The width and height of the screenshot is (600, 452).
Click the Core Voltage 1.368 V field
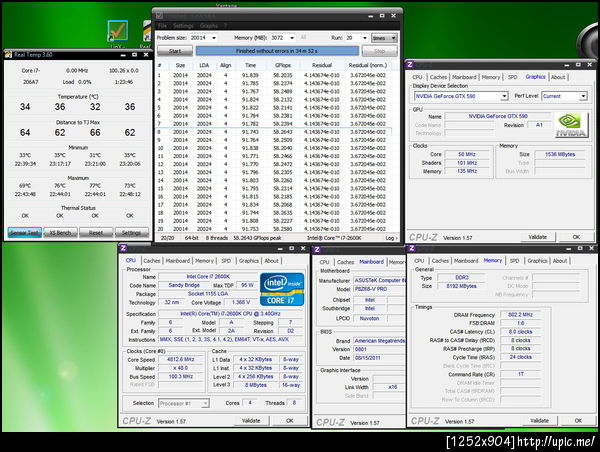coord(241,303)
